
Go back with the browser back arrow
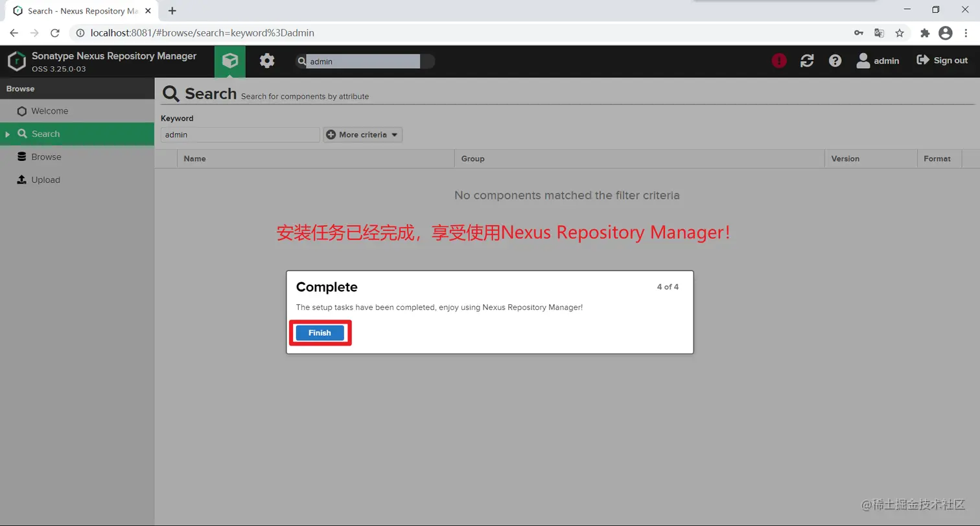(14, 33)
